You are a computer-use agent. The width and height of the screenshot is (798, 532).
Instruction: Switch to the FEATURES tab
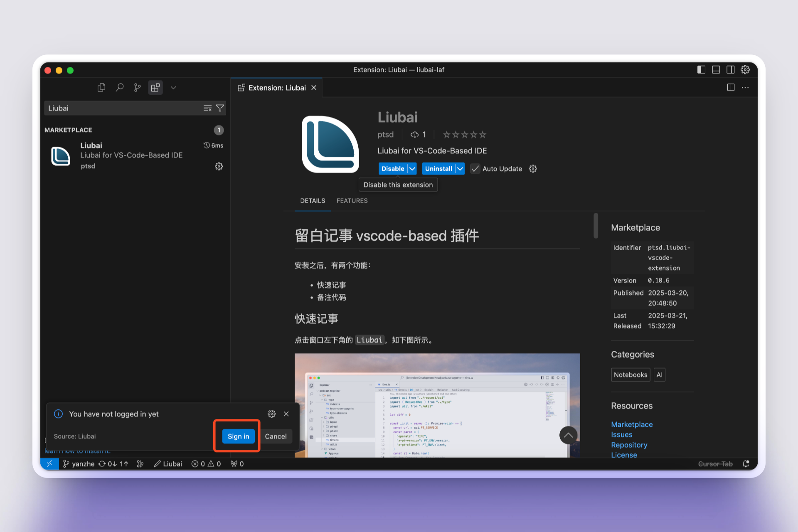point(352,201)
